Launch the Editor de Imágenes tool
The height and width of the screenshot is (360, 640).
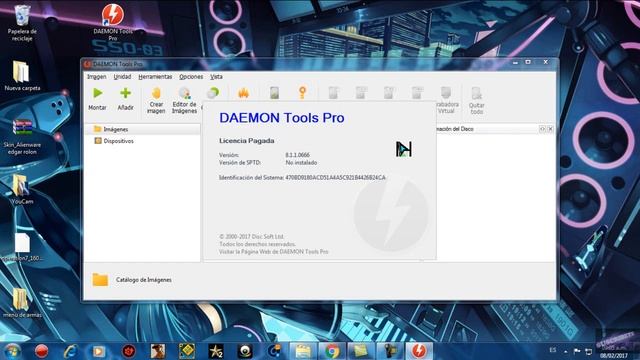184,100
